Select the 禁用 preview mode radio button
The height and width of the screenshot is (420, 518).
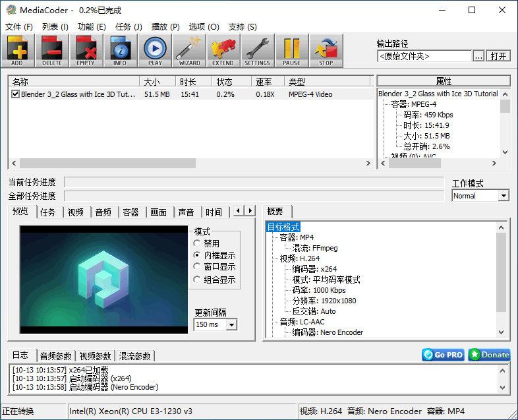197,243
